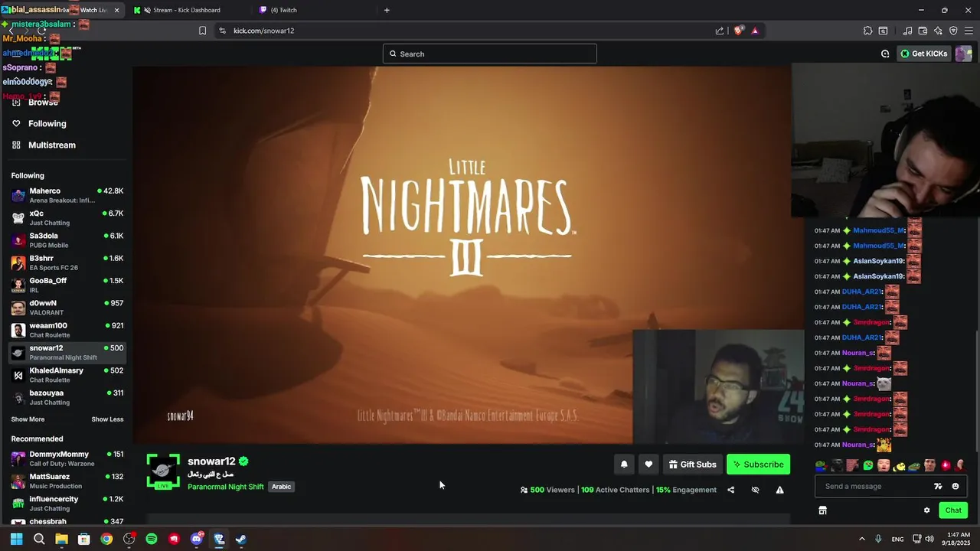Click the Kick search box
Screen dimensions: 980x551
(490, 54)
